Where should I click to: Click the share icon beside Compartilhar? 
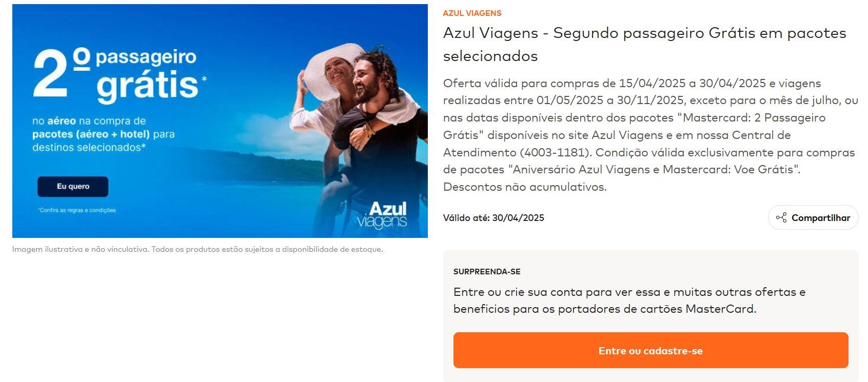coord(781,217)
